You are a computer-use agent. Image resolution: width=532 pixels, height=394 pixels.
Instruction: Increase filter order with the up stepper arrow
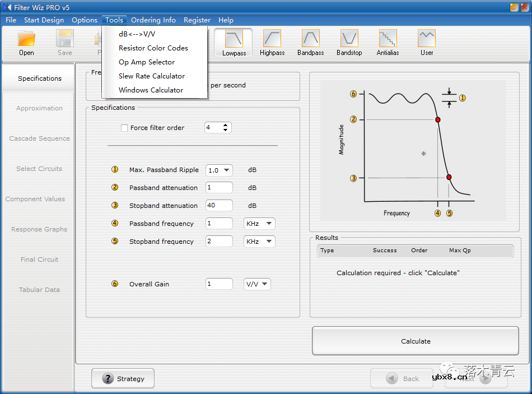pos(225,125)
